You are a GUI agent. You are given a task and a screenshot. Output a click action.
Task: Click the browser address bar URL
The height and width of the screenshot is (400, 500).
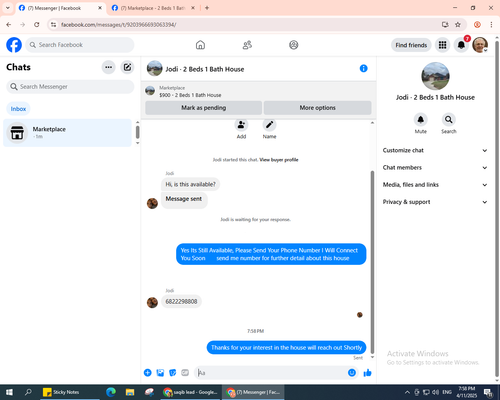pos(119,25)
